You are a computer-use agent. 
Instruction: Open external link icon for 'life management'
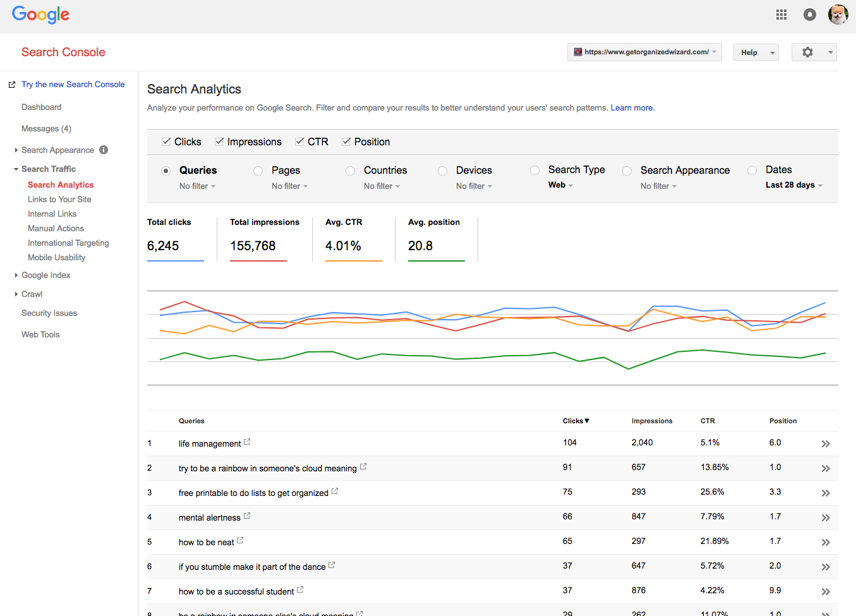pos(247,442)
